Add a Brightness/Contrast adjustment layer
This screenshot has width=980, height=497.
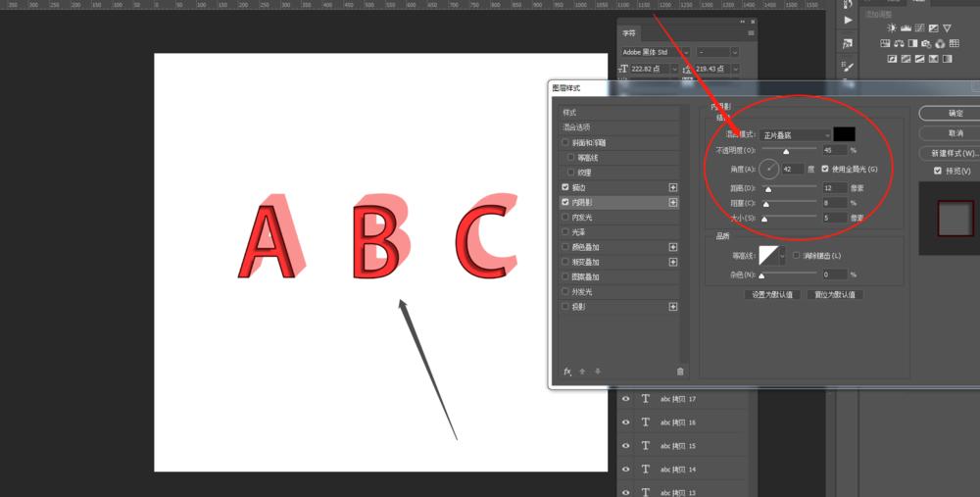click(892, 28)
